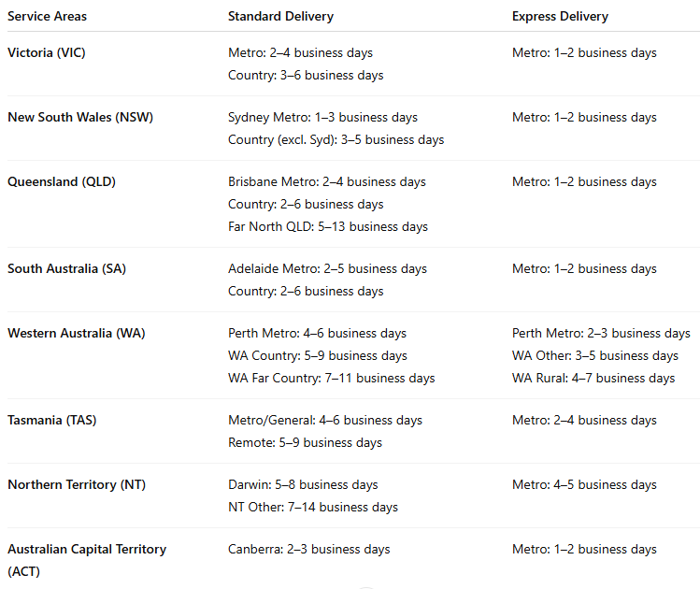Click the Sydney Metro standard delivery text
Image resolution: width=700 pixels, height=589 pixels.
(x=322, y=118)
